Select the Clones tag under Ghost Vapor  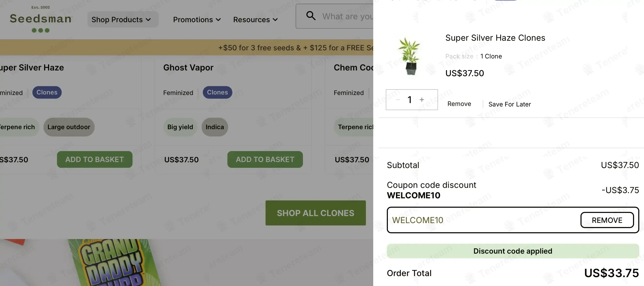tap(217, 92)
